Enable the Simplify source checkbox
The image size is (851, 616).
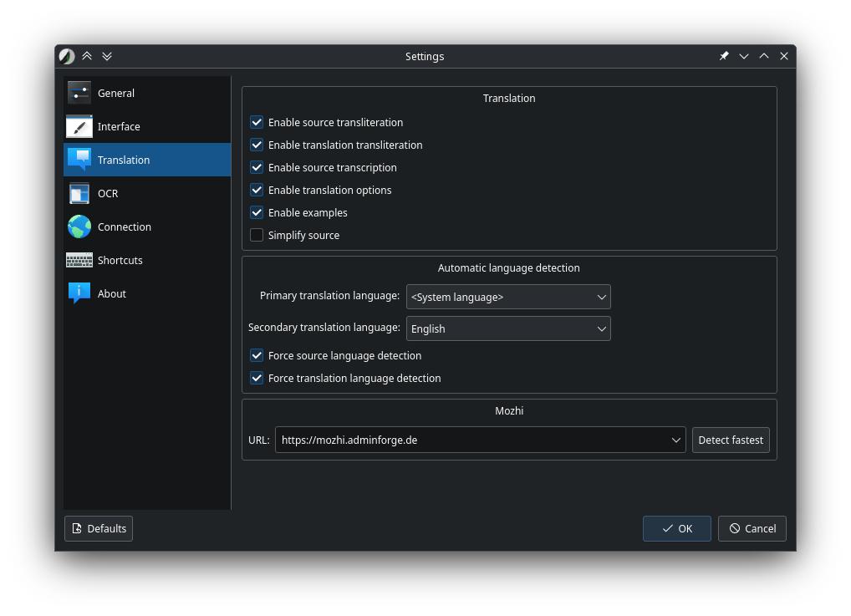point(257,235)
